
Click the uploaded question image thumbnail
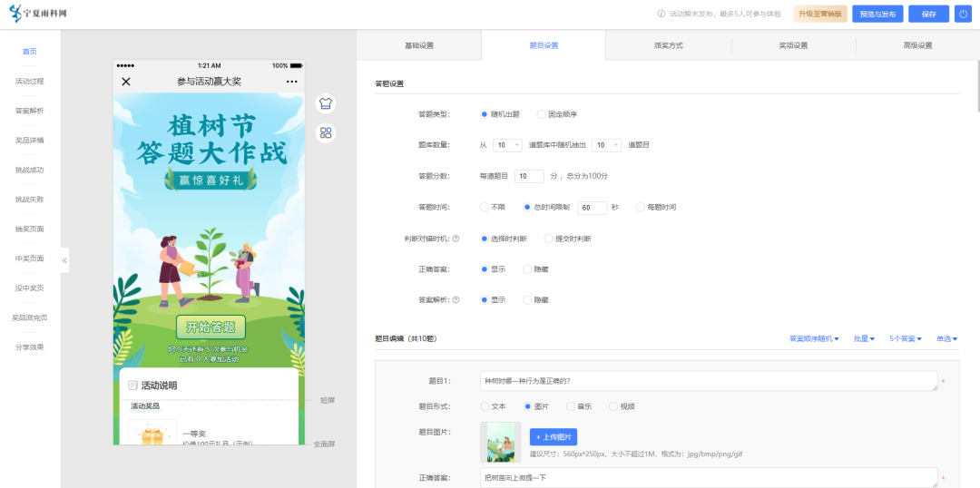coord(501,442)
